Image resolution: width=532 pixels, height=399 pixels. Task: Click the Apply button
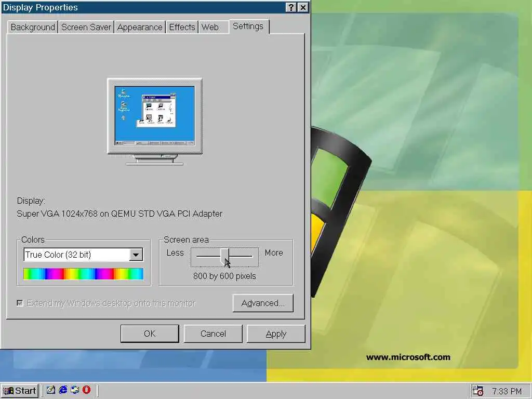[276, 334]
